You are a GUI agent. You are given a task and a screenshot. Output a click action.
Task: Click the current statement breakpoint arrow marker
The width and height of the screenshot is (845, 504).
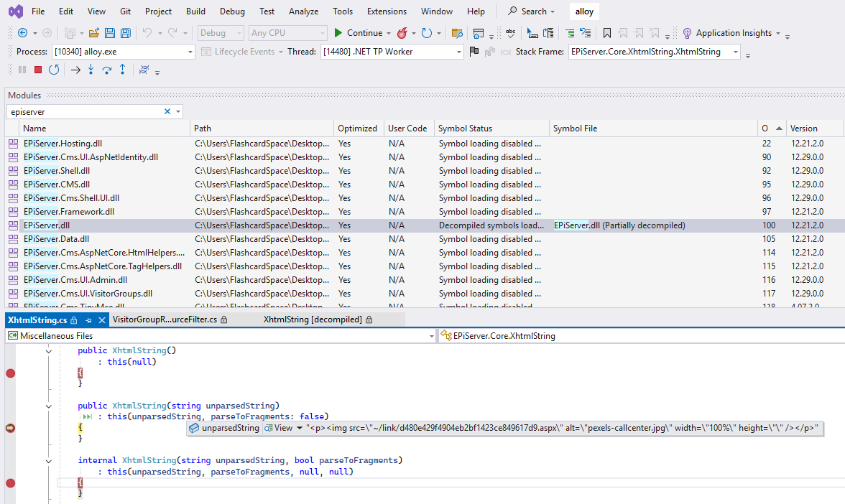10,428
